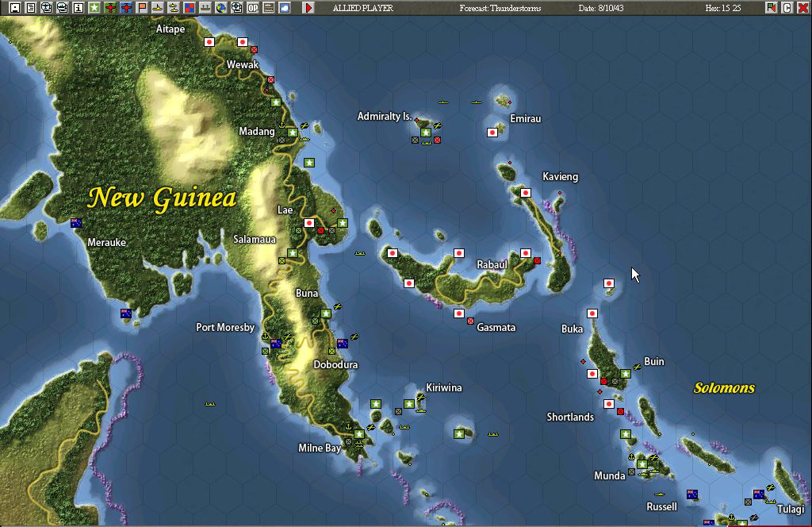Select the red plane on blue background icon

pyautogui.click(x=126, y=8)
